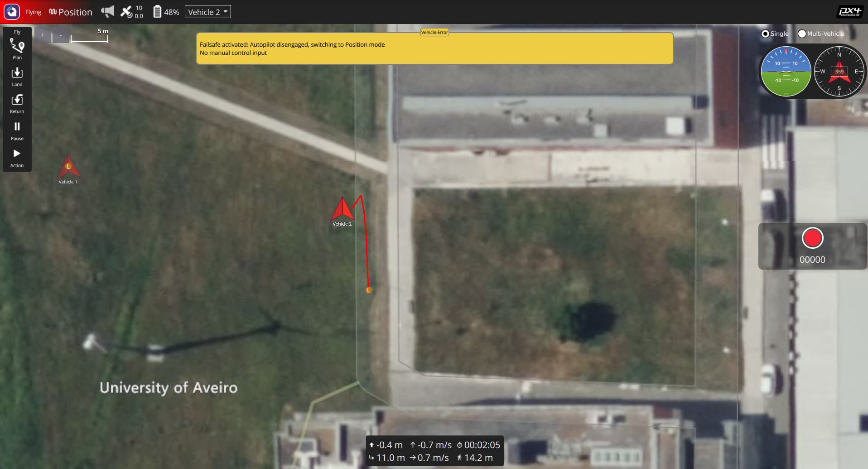Show GPS satellite status details
The image size is (868, 469).
131,12
